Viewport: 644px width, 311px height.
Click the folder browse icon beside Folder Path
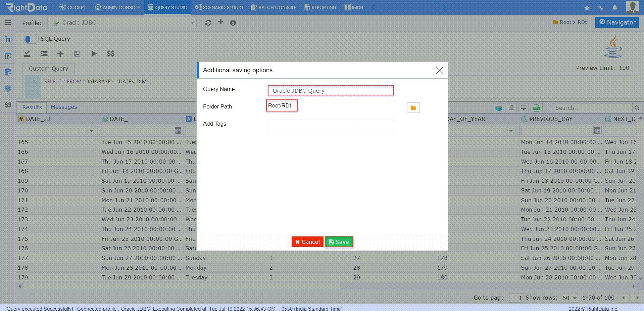(x=413, y=107)
